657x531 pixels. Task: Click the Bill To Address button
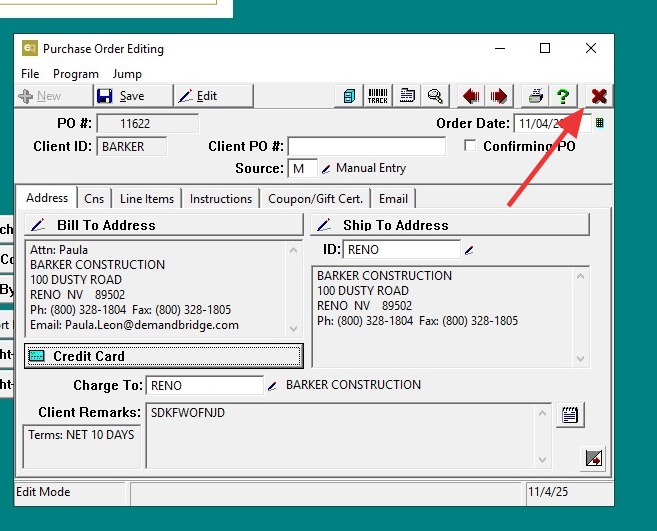(x=164, y=225)
